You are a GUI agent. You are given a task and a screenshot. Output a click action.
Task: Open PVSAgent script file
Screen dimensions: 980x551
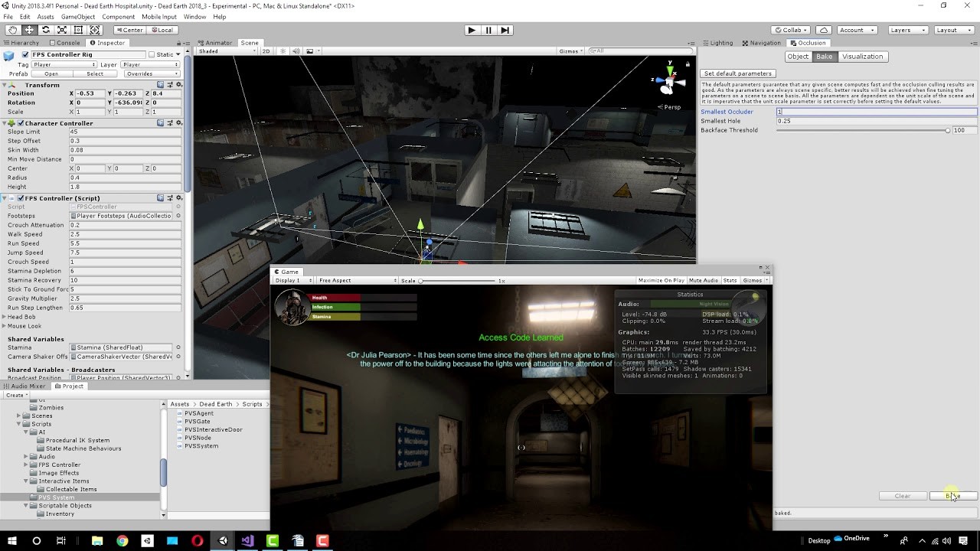199,413
